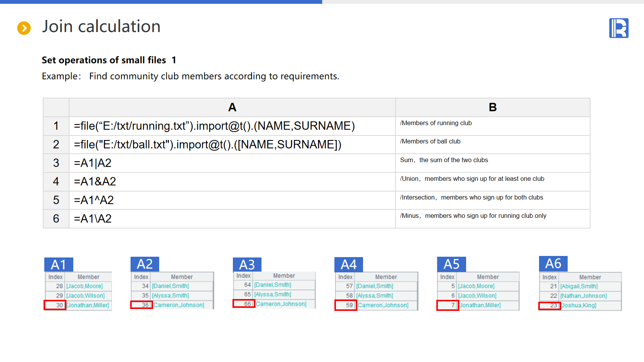This screenshot has height=362, width=644.
Task: Click the blue A3 result label
Action: click(x=247, y=264)
